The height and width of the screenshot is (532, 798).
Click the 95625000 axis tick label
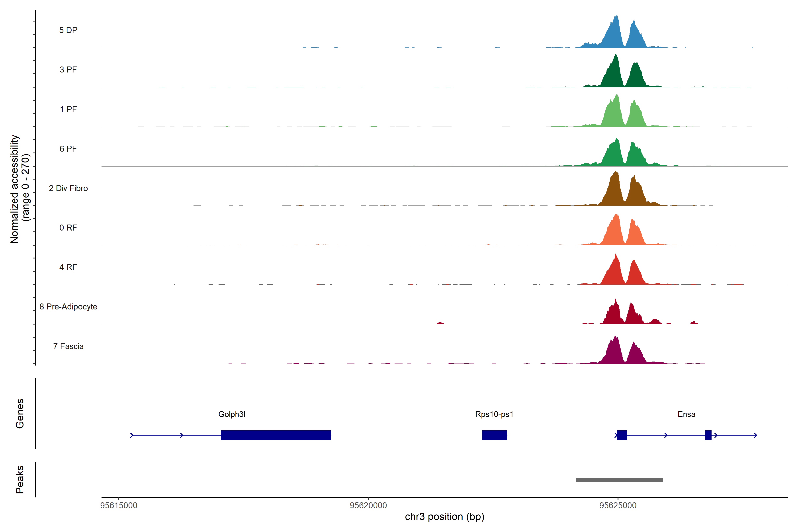point(618,506)
